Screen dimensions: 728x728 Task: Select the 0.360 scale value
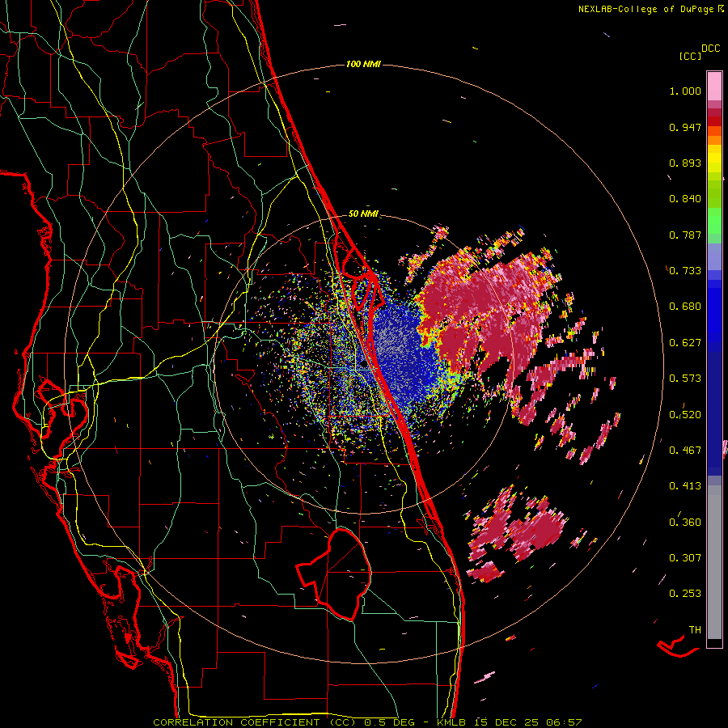click(685, 523)
